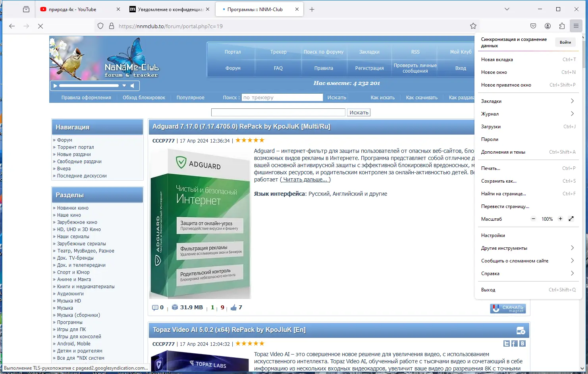Switch to 'Уведомление о конфиденциальности' tab
Image resolution: width=588 pixels, height=374 pixels.
170,9
